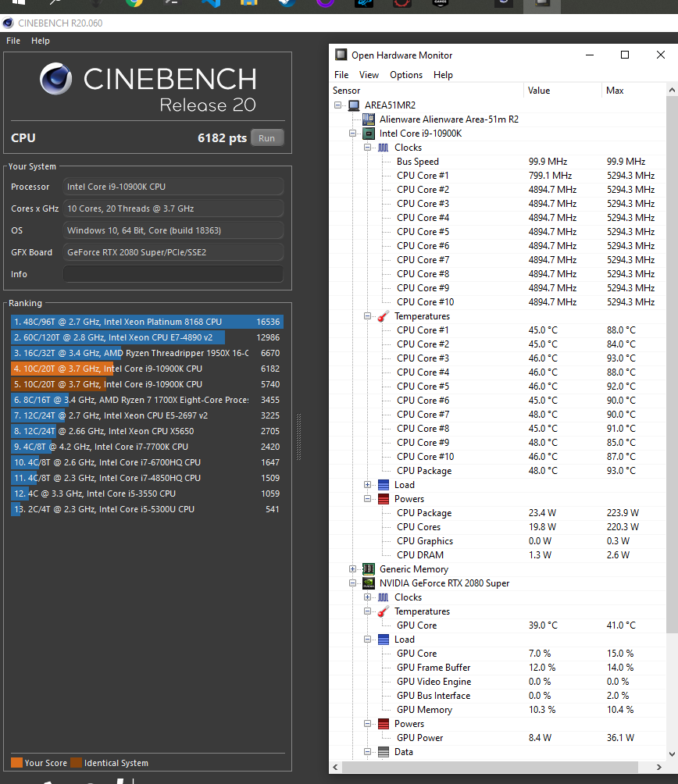
Task: Click the CPU Powers red icon
Action: tap(384, 498)
